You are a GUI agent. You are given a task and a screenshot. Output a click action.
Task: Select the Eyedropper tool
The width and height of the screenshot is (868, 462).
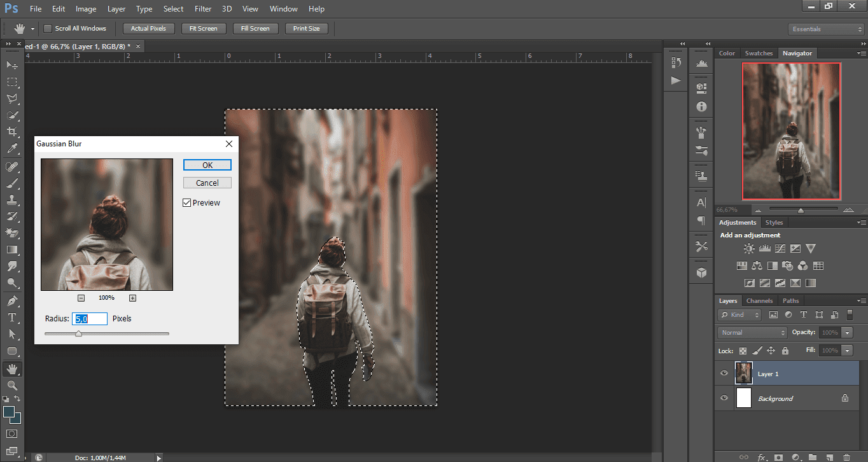pyautogui.click(x=11, y=148)
